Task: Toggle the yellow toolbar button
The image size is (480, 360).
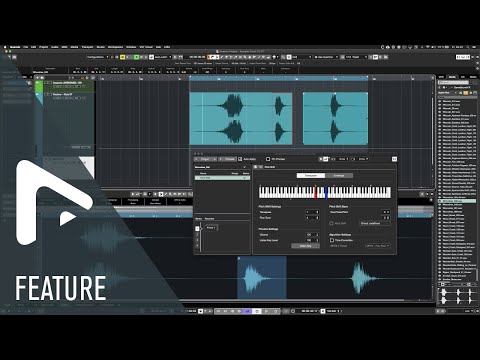Action: 122,57
